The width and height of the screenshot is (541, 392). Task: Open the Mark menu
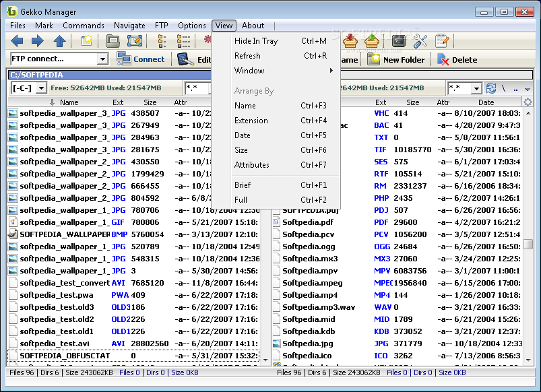pos(44,26)
